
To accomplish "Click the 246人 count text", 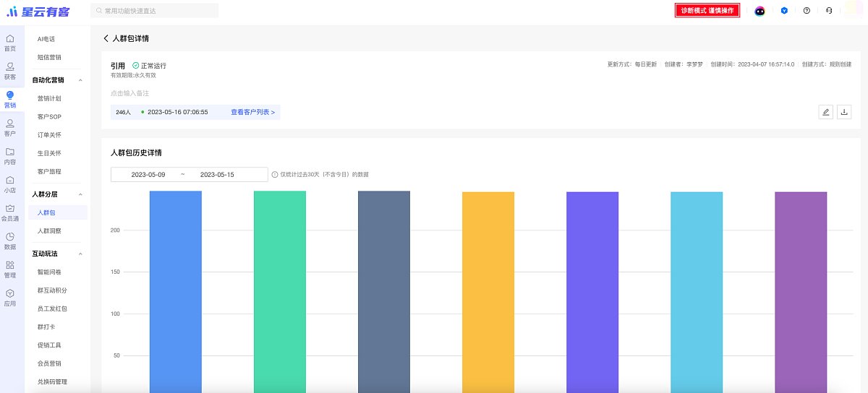I will click(124, 113).
